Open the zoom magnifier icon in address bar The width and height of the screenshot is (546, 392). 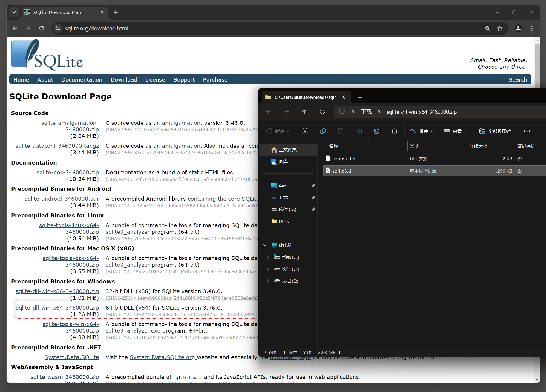pos(487,28)
